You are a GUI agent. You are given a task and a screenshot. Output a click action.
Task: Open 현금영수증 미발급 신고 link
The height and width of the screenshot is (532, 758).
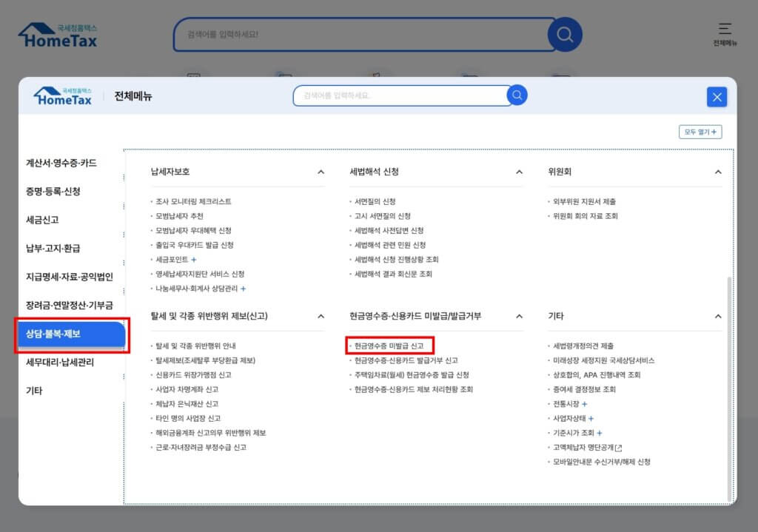coord(389,346)
